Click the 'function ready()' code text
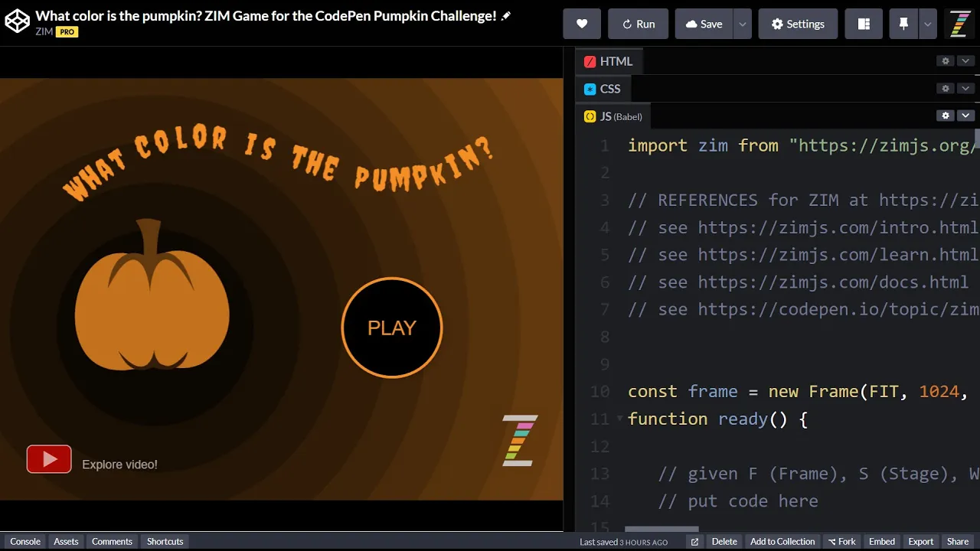Viewport: 980px width, 551px height. click(707, 419)
